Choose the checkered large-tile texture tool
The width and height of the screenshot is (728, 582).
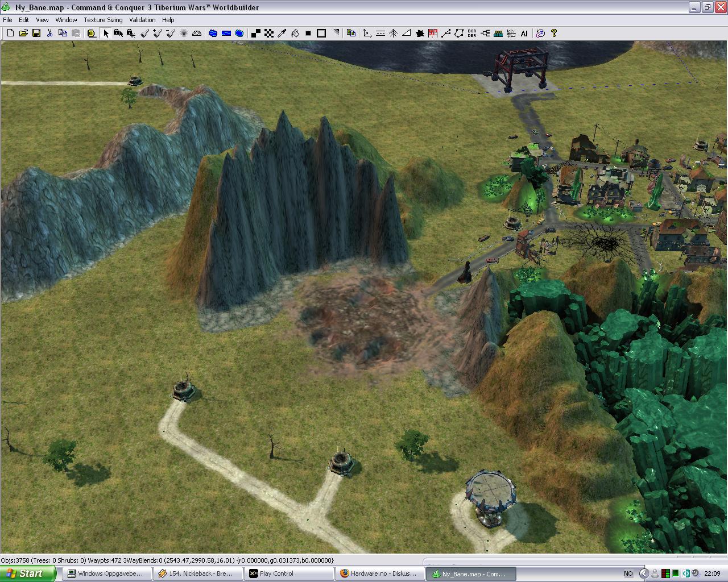coord(269,34)
